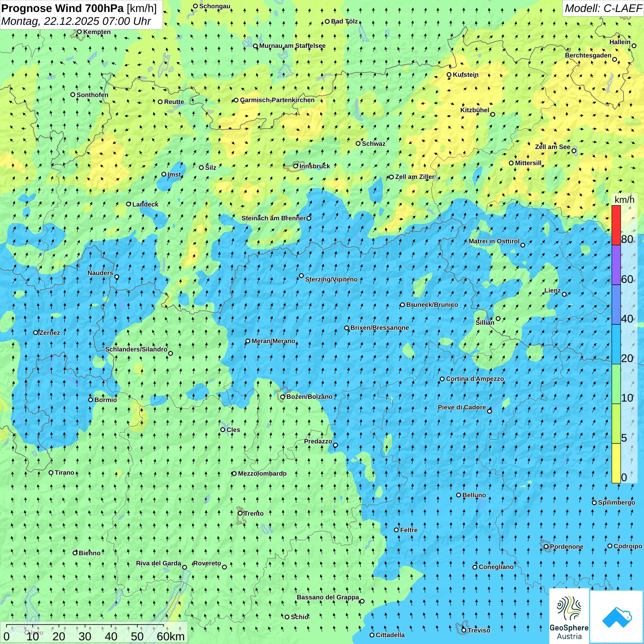
Task: Click the Treviso city label
Action: tap(479, 630)
